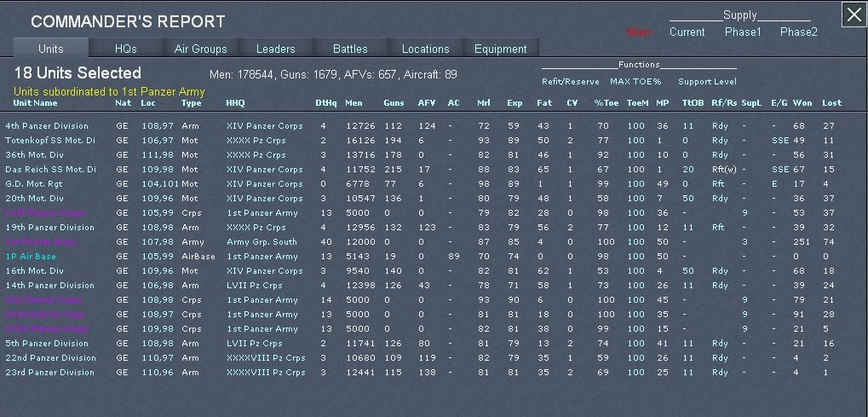Sort the list by Unit Name column
Screen dimensions: 868x417
point(34,103)
